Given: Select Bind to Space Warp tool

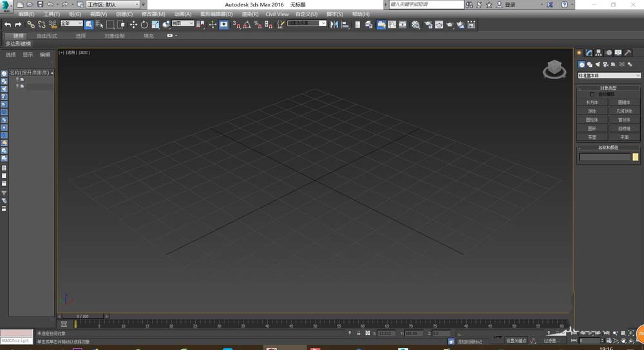Looking at the screenshot, I should point(53,24).
